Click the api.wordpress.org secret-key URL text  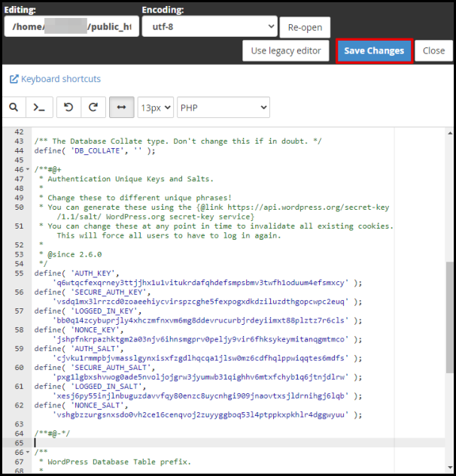309,208
